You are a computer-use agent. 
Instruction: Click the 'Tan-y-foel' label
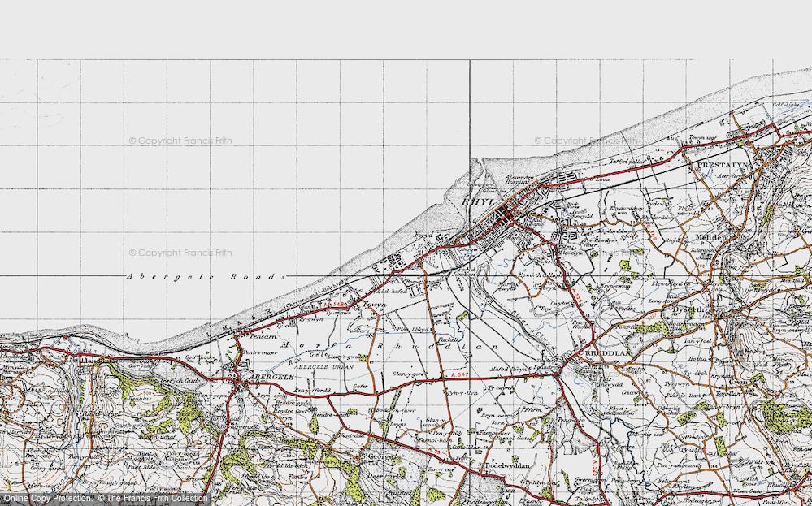(698, 341)
